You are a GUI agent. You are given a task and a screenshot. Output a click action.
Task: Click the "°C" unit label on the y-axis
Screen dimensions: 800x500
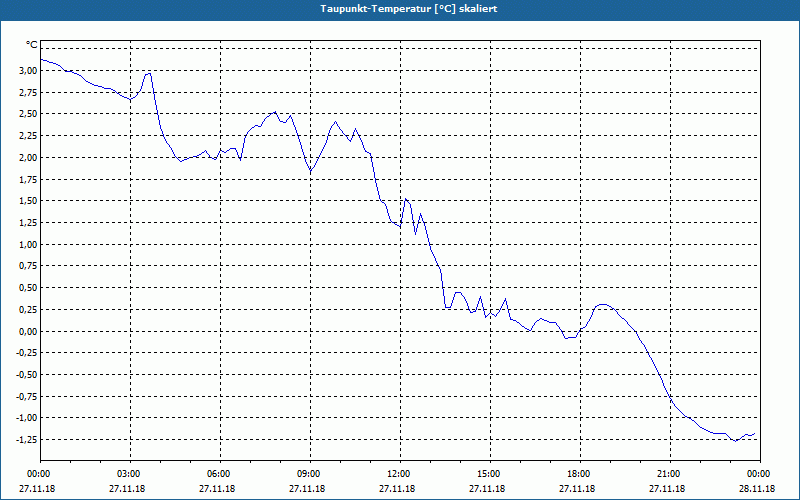(x=32, y=45)
